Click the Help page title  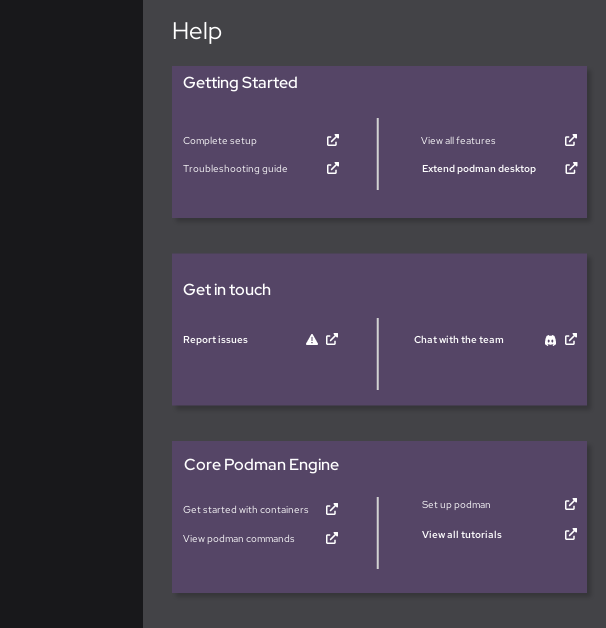click(x=197, y=32)
